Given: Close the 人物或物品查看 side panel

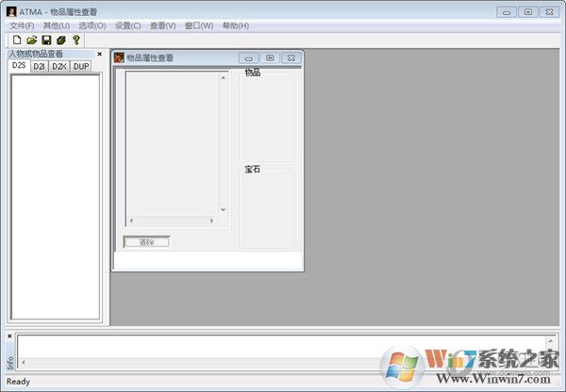Looking at the screenshot, I should coord(100,54).
